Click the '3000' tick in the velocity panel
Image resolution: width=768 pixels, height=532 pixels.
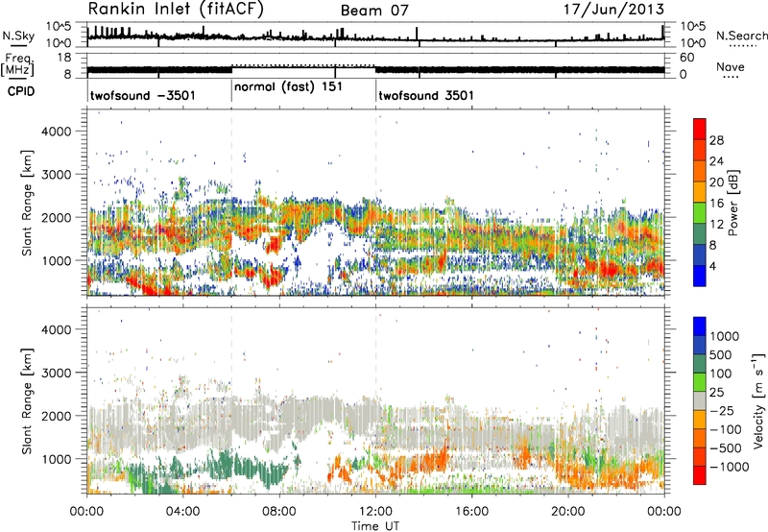pos(56,373)
